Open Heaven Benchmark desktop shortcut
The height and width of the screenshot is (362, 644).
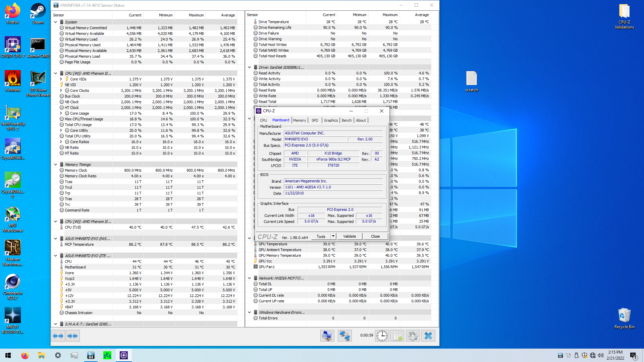13,253
